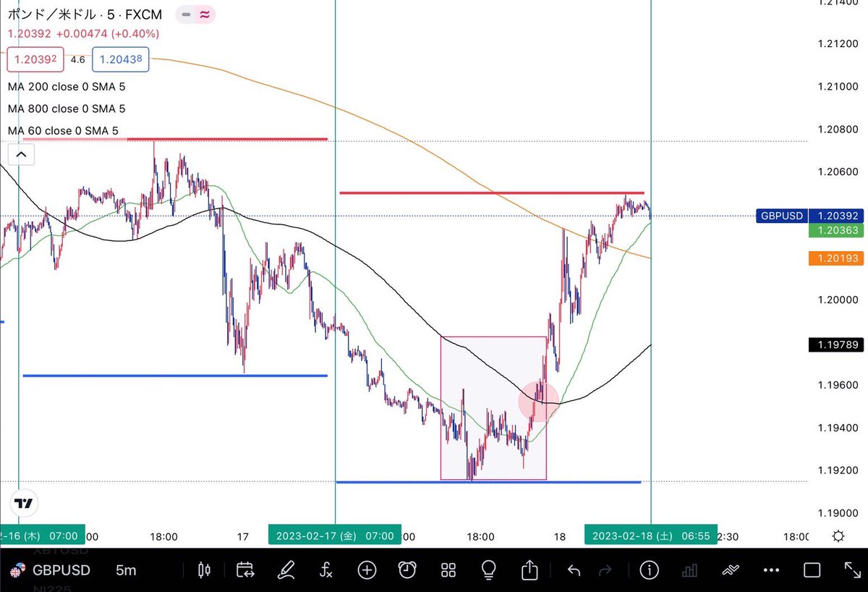
Task: Select the pink circle marker on chart
Action: point(538,401)
